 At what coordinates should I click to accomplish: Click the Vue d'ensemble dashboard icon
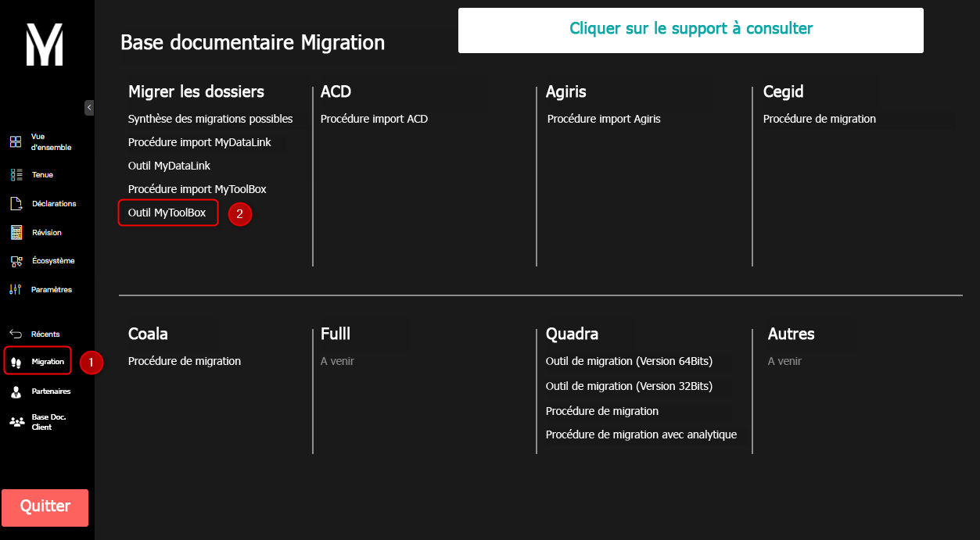pyautogui.click(x=16, y=141)
